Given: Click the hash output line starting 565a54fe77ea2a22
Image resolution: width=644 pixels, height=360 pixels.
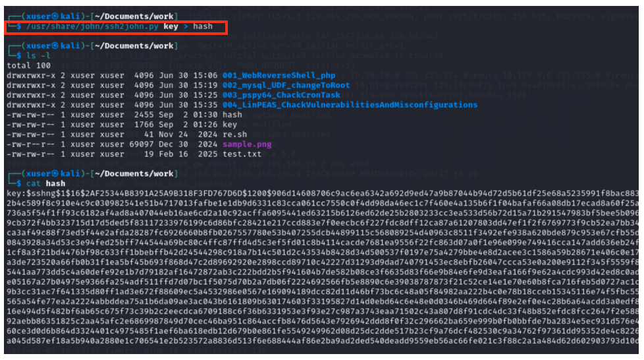Looking at the screenshot, I should tap(323, 301).
